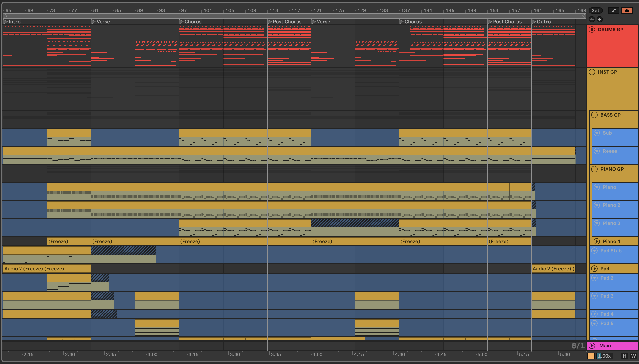The width and height of the screenshot is (639, 364).
Task: Toggle the Automation Mode button
Action: (x=613, y=10)
